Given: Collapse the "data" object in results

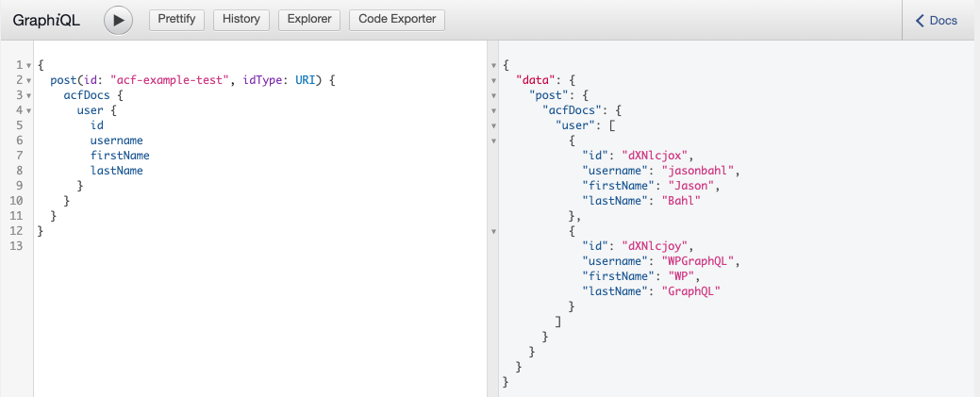Looking at the screenshot, I should click(x=494, y=80).
